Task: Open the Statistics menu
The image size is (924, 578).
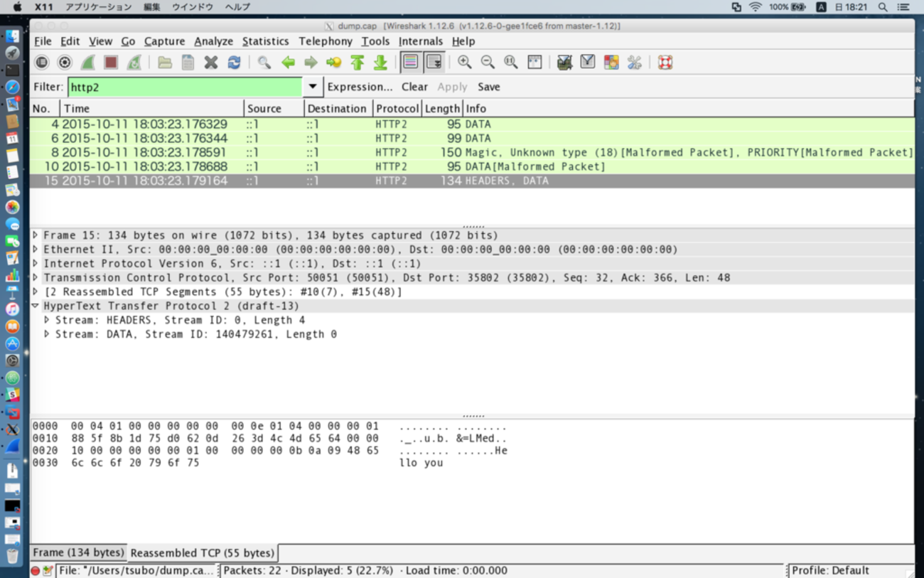Action: [x=265, y=41]
